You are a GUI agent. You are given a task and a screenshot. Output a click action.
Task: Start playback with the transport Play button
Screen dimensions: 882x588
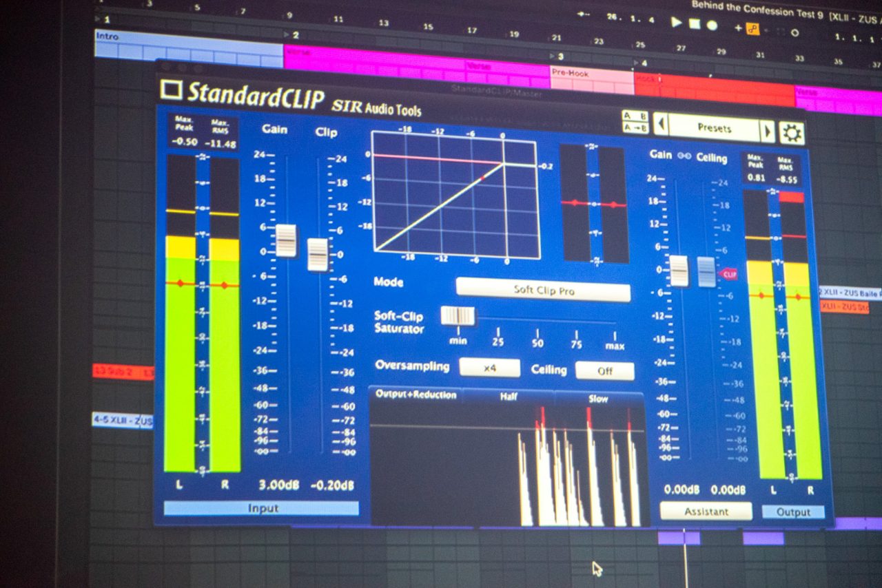[677, 22]
